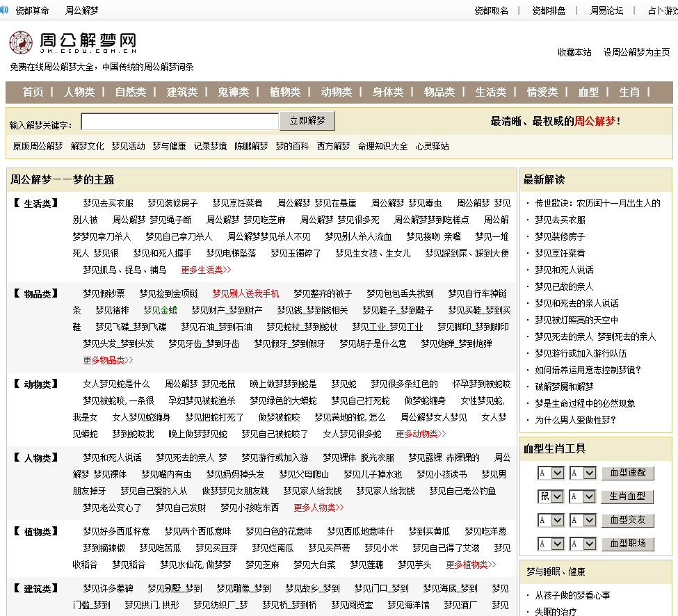The image size is (678, 616).
Task: Click 更多植物类>> link
Action: pyautogui.click(x=471, y=565)
